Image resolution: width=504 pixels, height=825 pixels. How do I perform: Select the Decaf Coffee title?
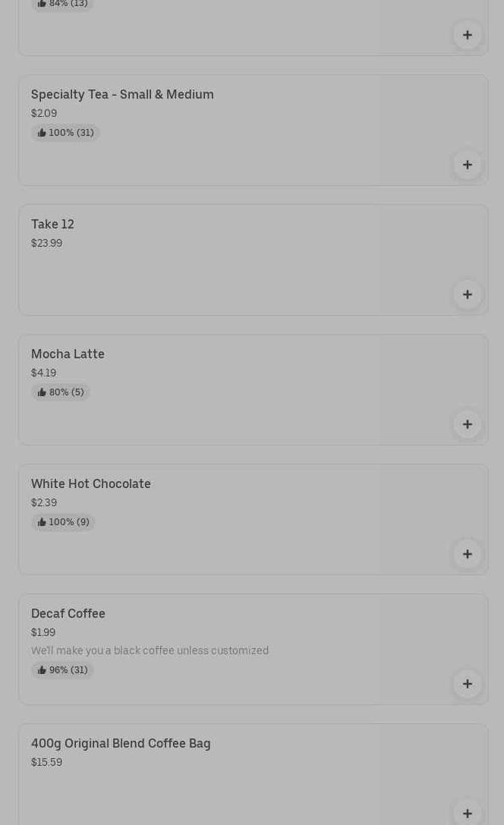[x=68, y=613]
